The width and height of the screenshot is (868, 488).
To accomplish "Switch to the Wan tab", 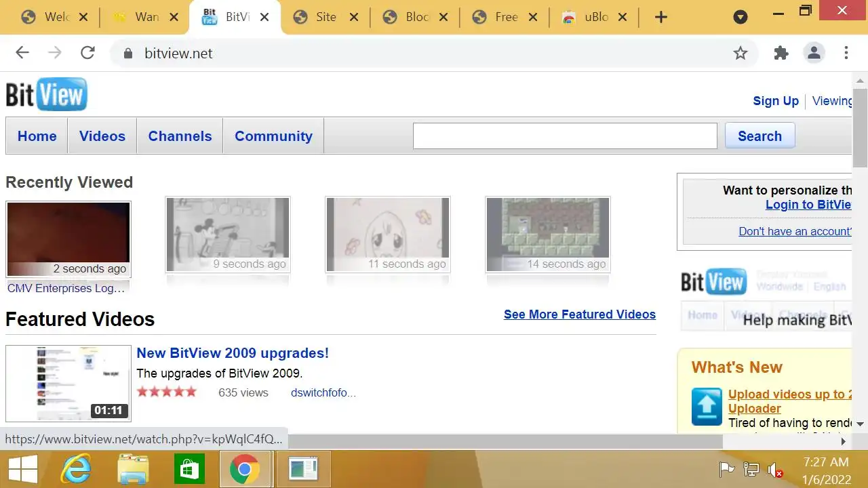I will click(146, 17).
